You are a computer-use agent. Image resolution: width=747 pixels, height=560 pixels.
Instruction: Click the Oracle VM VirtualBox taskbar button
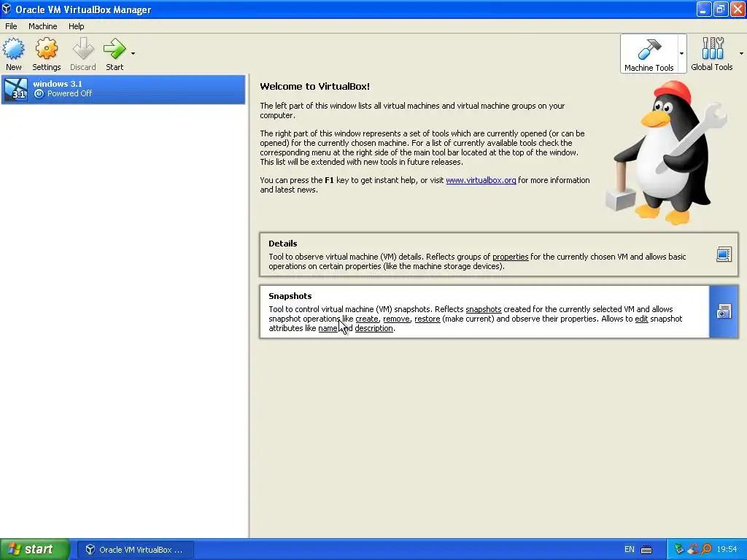coord(136,550)
